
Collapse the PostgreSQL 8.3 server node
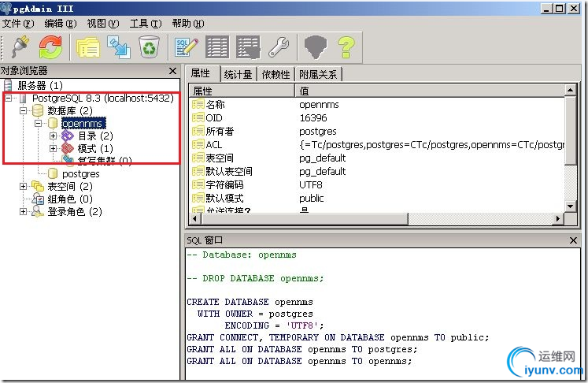pyautogui.click(x=8, y=98)
